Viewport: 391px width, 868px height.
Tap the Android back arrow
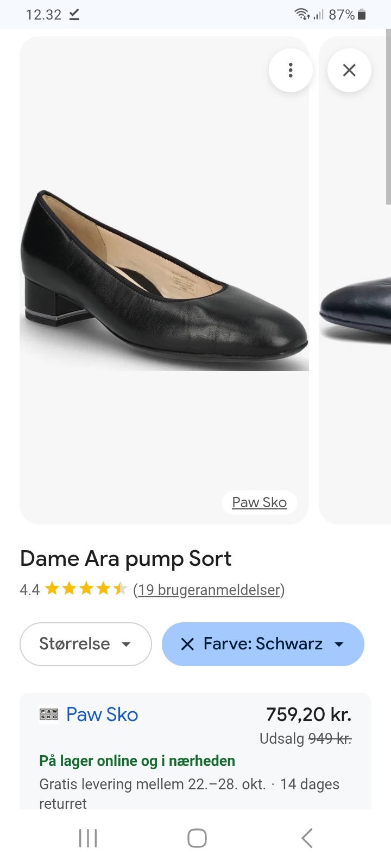307,838
